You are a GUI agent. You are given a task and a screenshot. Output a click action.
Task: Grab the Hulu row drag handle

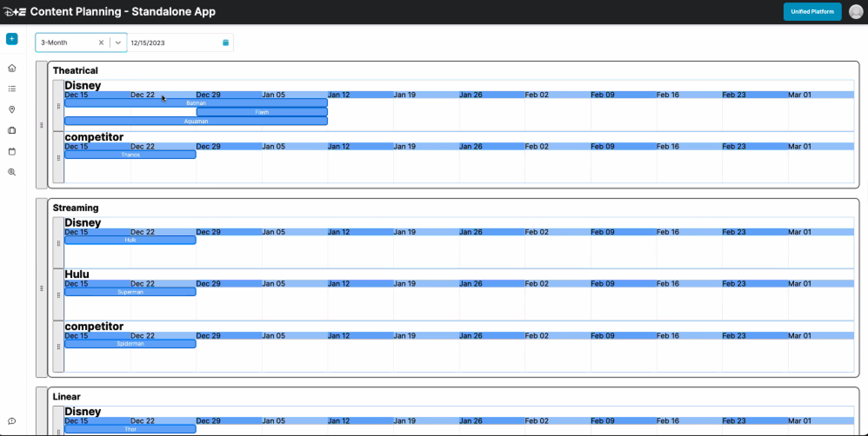(58, 295)
